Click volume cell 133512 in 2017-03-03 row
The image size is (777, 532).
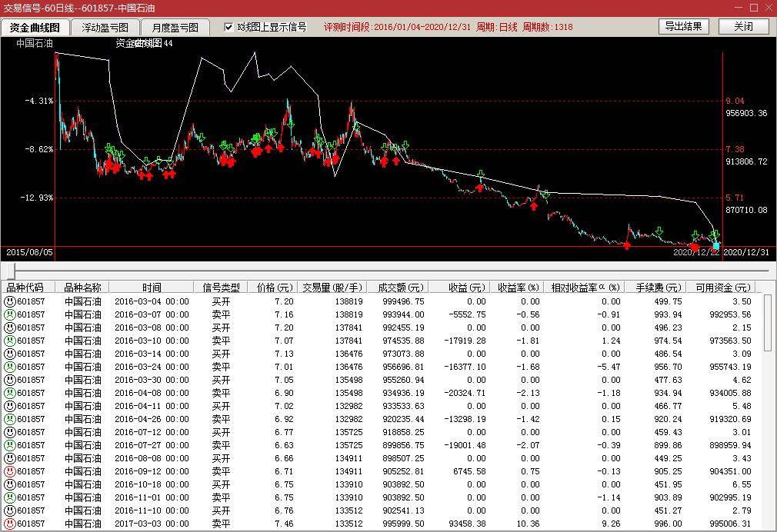click(x=348, y=524)
